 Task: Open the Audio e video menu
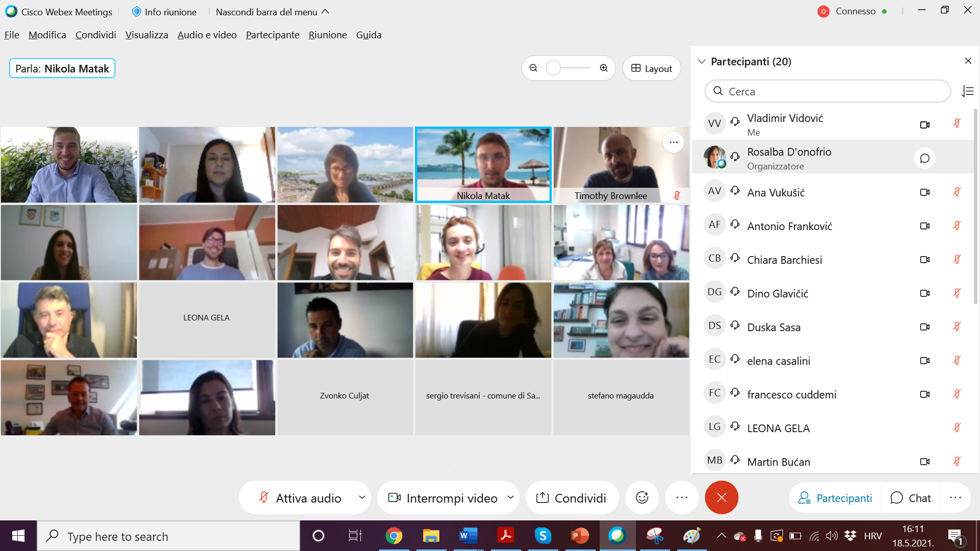(207, 35)
